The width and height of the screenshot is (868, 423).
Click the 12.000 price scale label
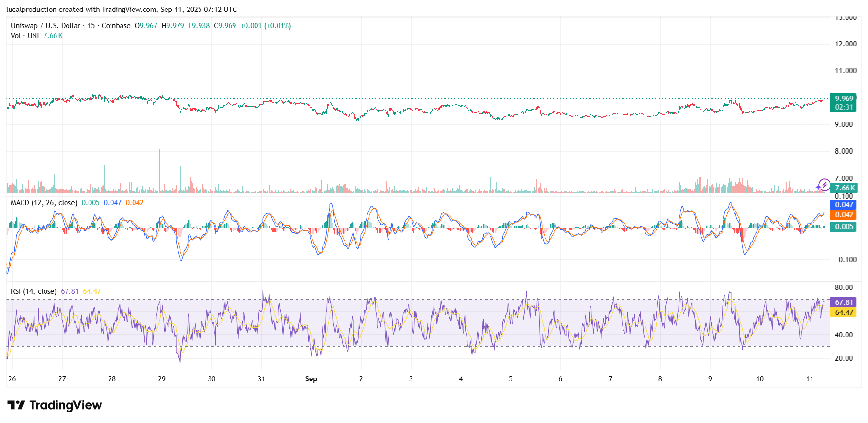coord(846,44)
